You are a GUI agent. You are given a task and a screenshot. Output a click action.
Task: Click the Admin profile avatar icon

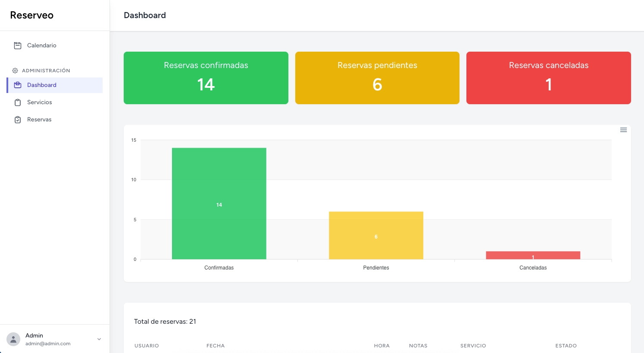click(13, 339)
